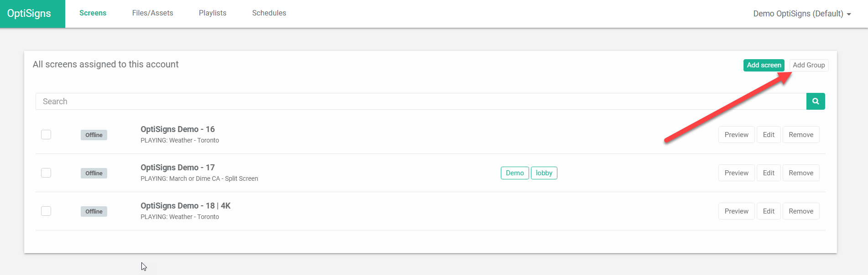This screenshot has height=275, width=868.
Task: Open the Screens tab
Action: click(93, 13)
